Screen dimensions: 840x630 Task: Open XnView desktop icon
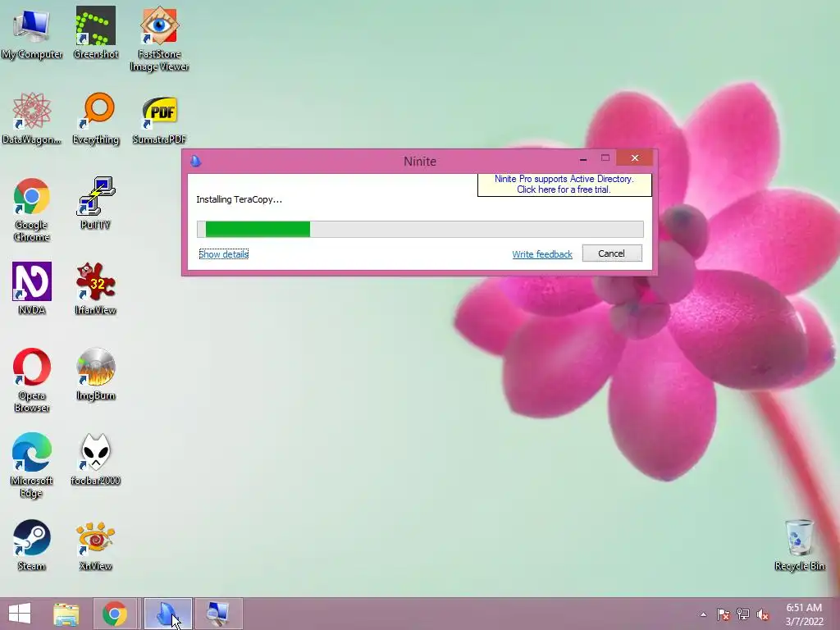[95, 545]
